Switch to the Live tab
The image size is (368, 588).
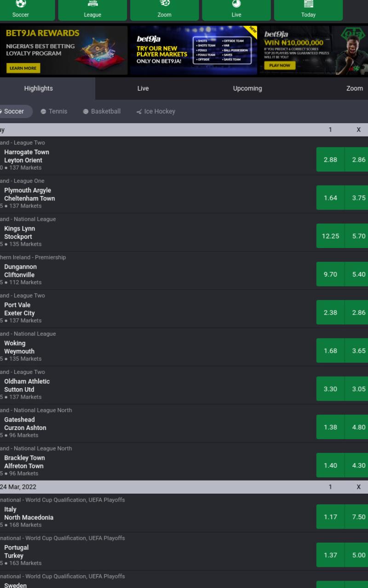pyautogui.click(x=143, y=88)
